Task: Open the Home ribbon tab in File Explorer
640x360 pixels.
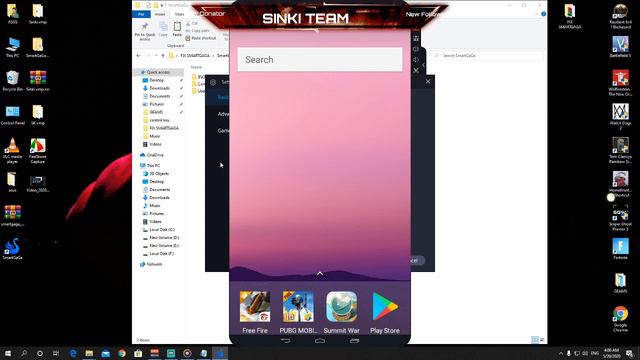Action: [160, 14]
